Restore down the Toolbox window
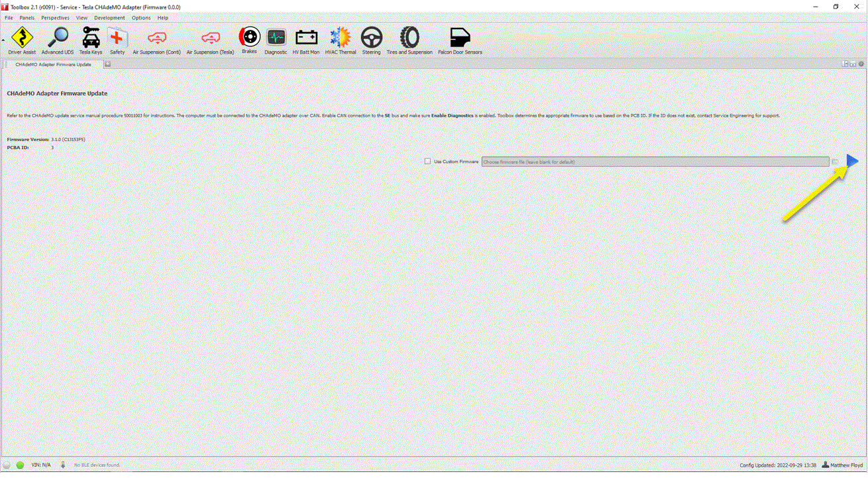868x480 pixels. tap(836, 7)
